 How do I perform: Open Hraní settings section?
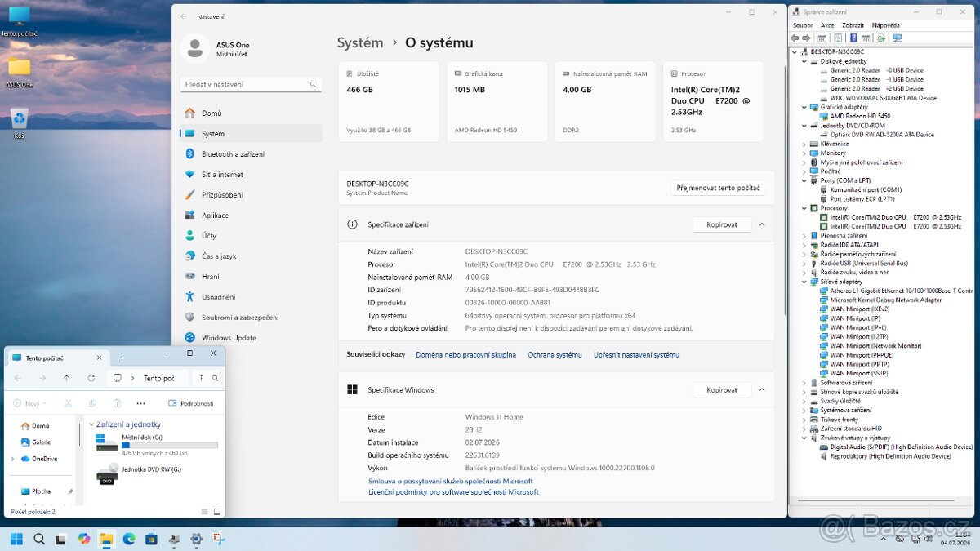pyautogui.click(x=251, y=276)
